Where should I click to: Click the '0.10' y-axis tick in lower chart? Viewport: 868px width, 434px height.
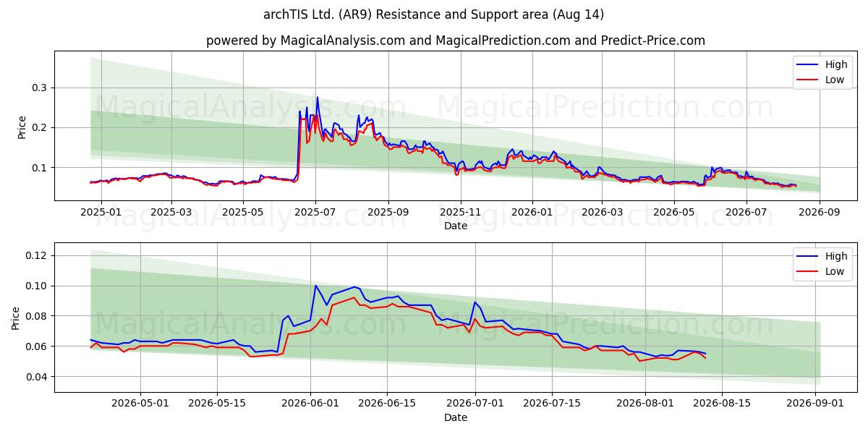point(35,286)
